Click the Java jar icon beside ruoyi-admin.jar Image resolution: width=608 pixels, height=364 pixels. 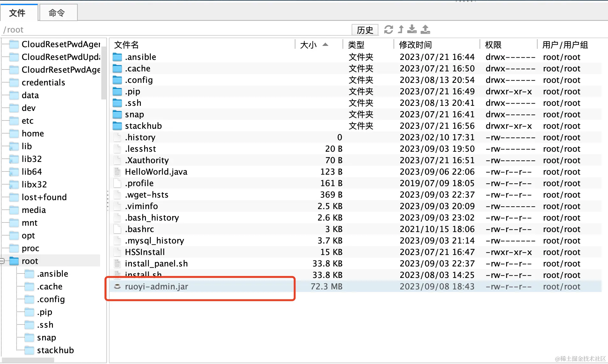point(117,287)
